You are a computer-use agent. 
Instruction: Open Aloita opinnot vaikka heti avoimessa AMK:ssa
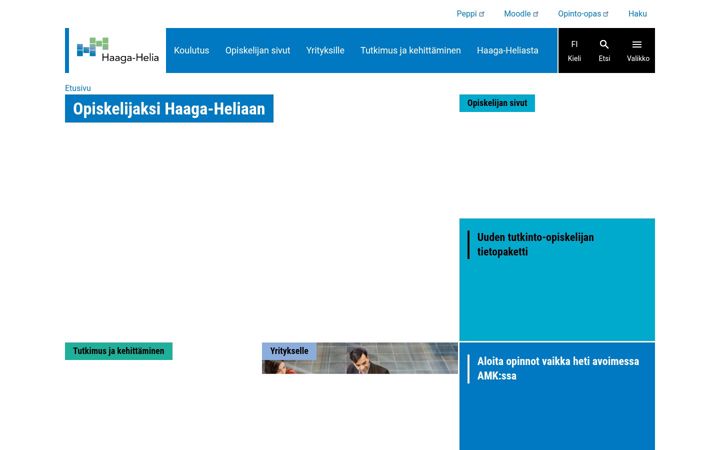point(557,396)
